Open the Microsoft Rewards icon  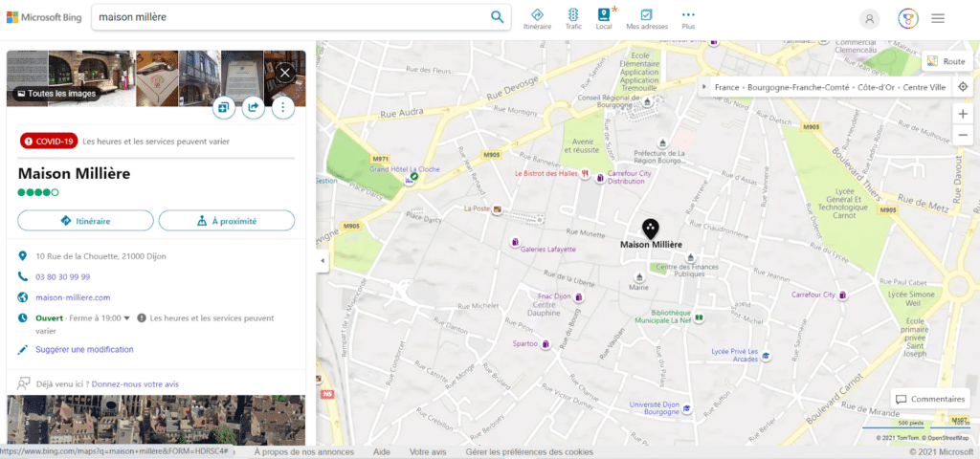tap(907, 19)
